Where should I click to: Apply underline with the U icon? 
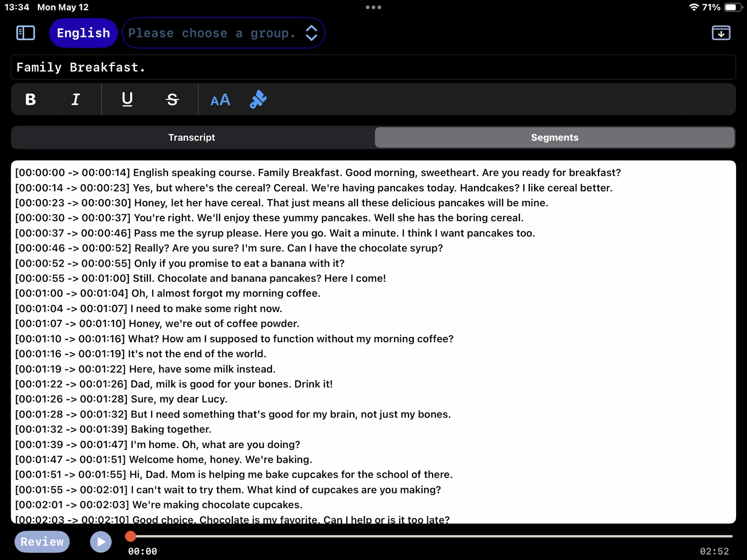pyautogui.click(x=127, y=99)
